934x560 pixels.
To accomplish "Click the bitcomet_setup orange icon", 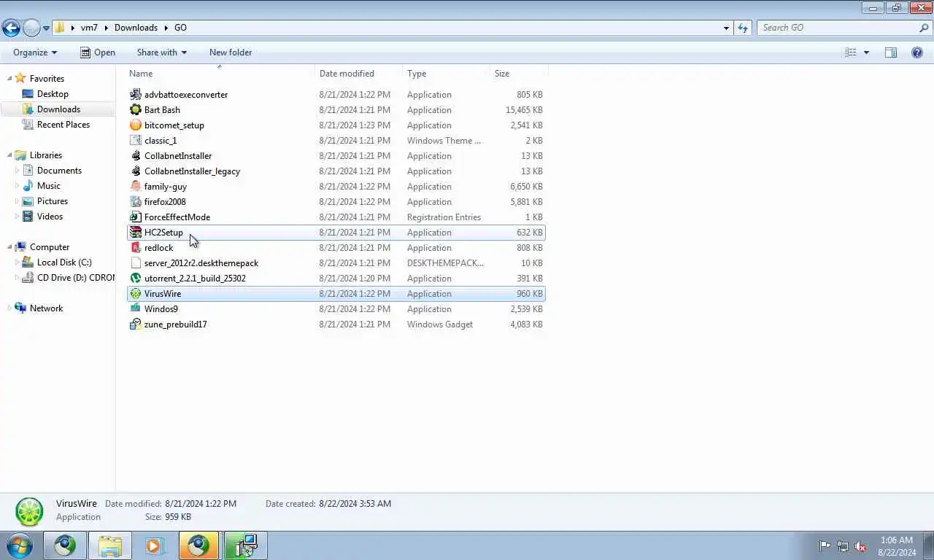I will 135,125.
